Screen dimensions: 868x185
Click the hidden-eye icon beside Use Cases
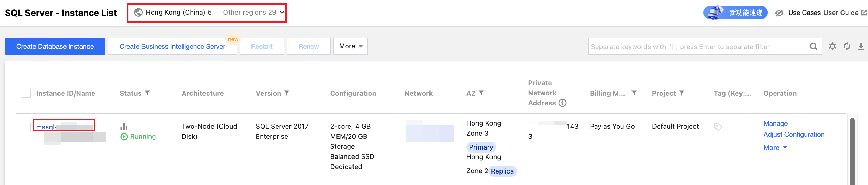click(x=779, y=13)
